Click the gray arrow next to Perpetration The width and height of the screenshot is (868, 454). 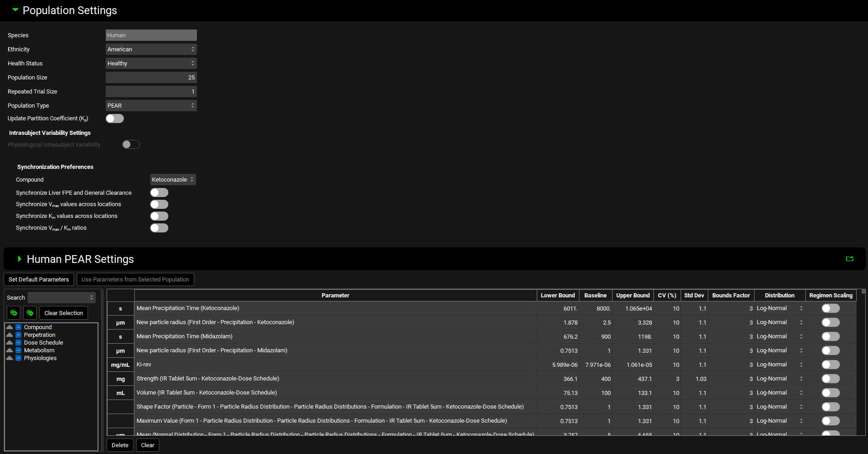click(10, 335)
